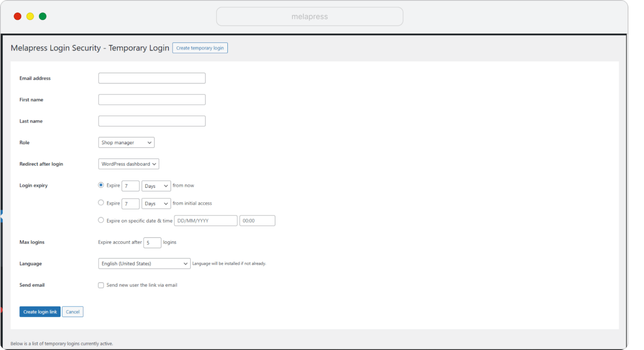Click the red close window dot
The height and width of the screenshot is (350, 644).
[18, 16]
